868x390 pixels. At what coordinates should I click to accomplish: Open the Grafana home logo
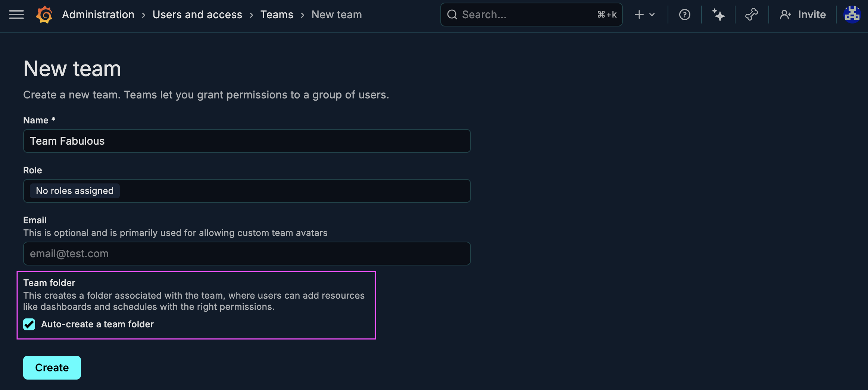tap(44, 15)
